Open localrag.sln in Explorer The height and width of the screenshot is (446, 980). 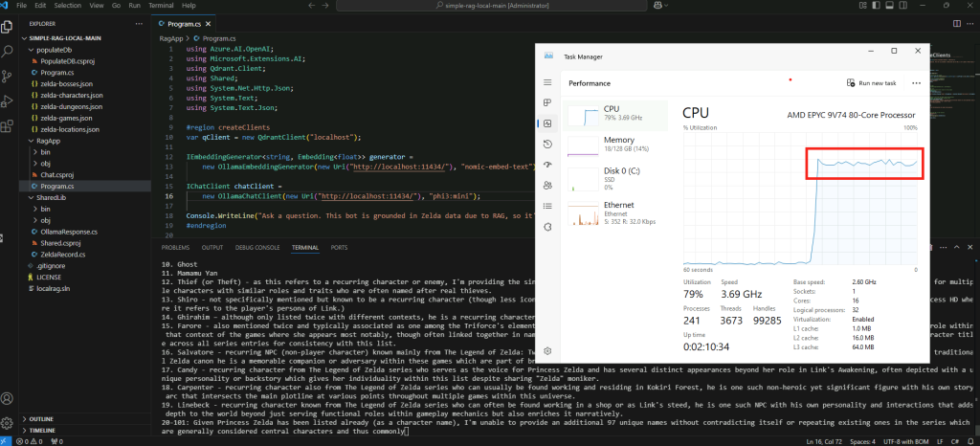pos(53,289)
